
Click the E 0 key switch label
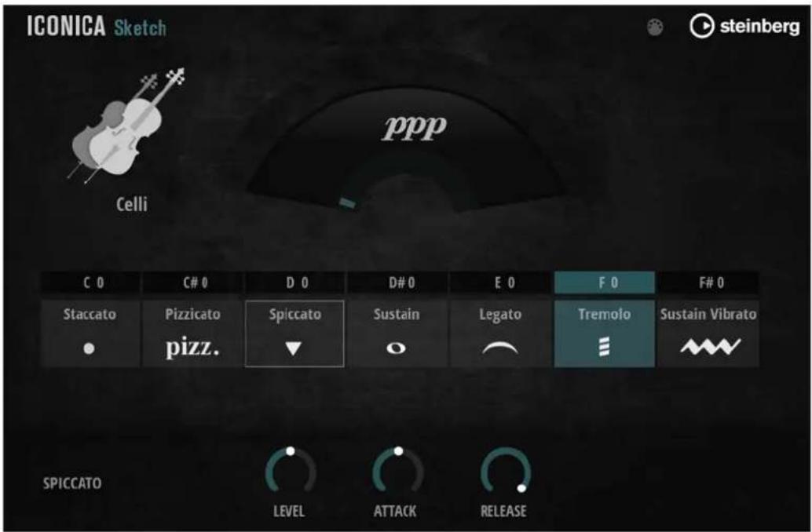(504, 282)
